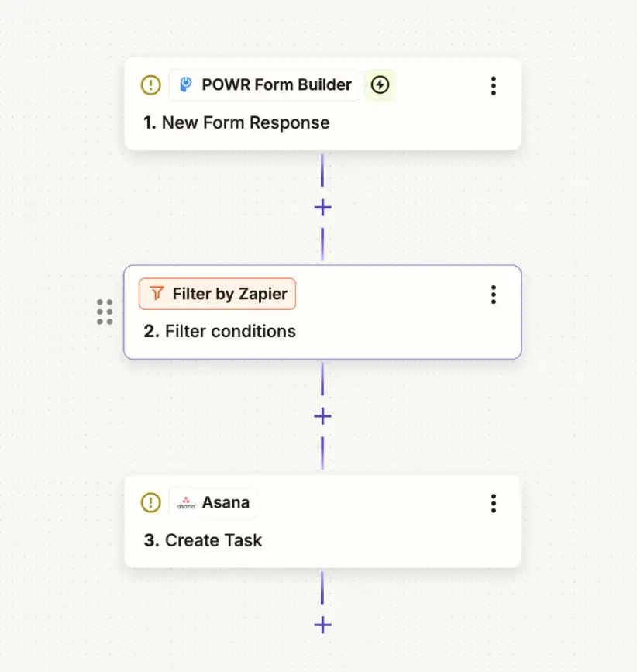
Task: Open the 2. Filter conditions step
Action: tap(322, 312)
